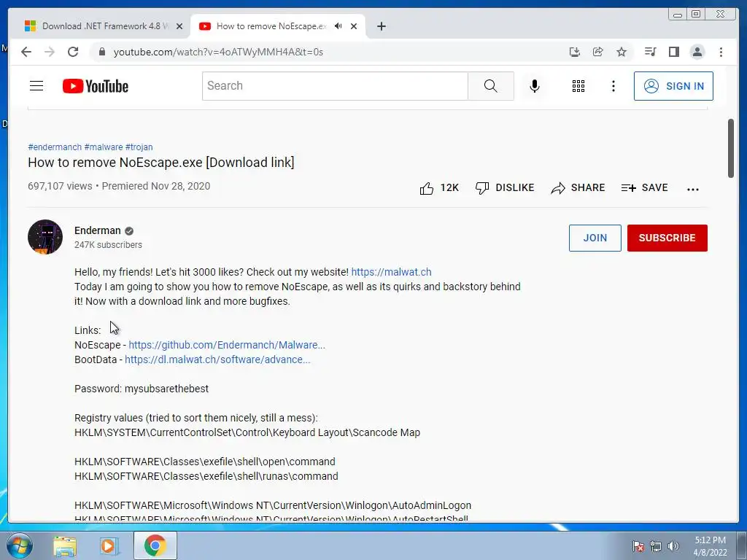Open Chrome three-dot menu
The image size is (747, 560).
[721, 52]
